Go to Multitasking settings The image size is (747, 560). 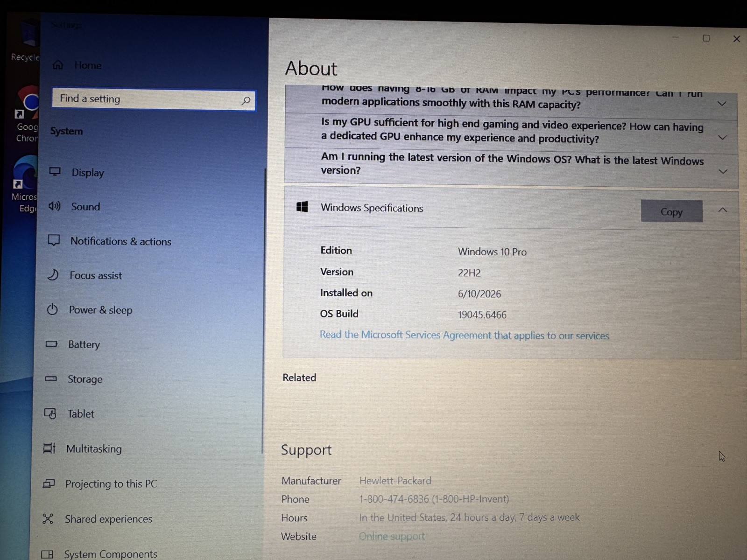93,448
